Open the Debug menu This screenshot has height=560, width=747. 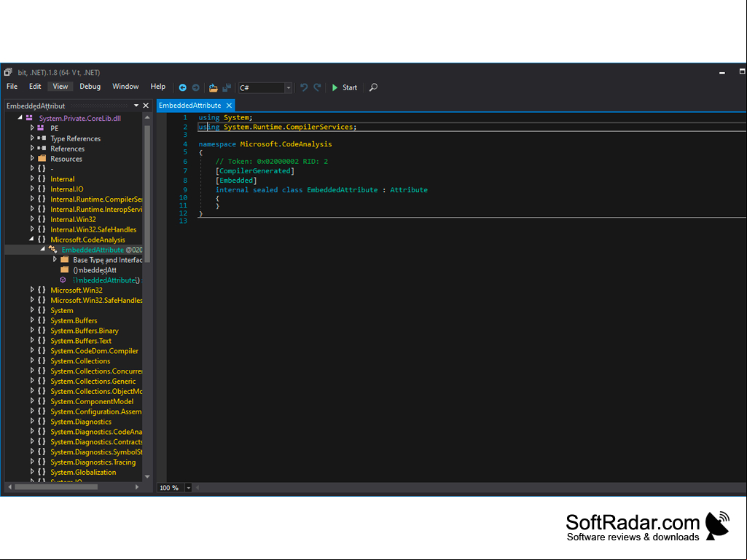coord(90,87)
